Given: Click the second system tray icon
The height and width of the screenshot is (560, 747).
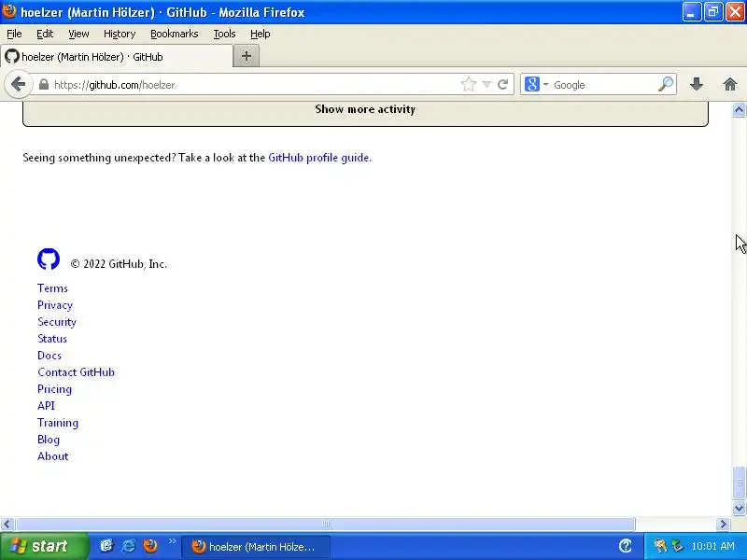Looking at the screenshot, I should coord(677,546).
